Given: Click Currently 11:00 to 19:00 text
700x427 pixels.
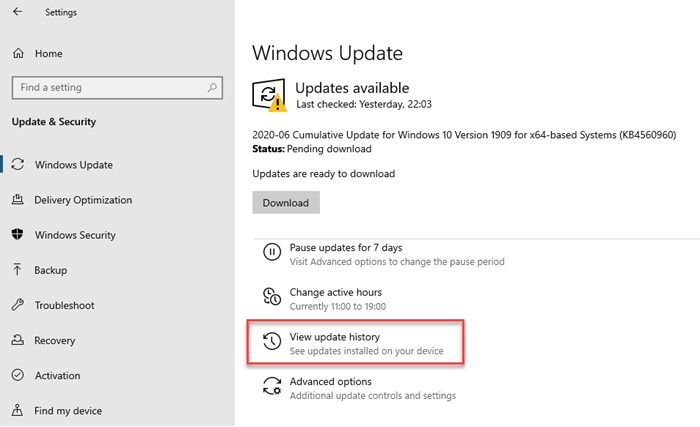Looking at the screenshot, I should click(338, 306).
